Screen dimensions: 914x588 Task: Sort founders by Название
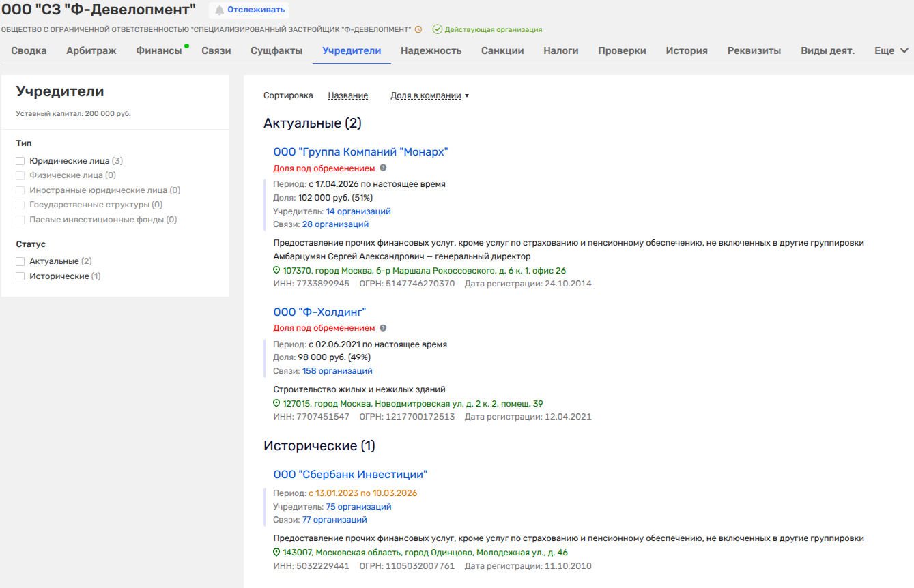[347, 95]
